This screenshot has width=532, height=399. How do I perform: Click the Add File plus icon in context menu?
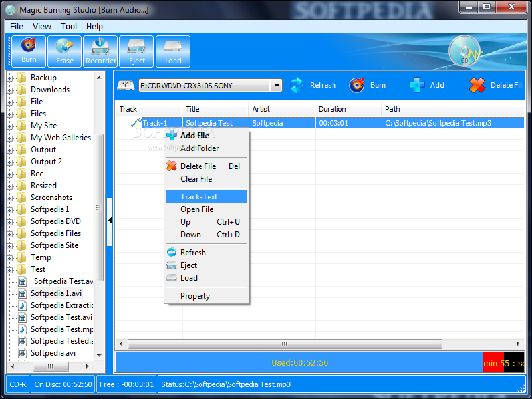(172, 135)
